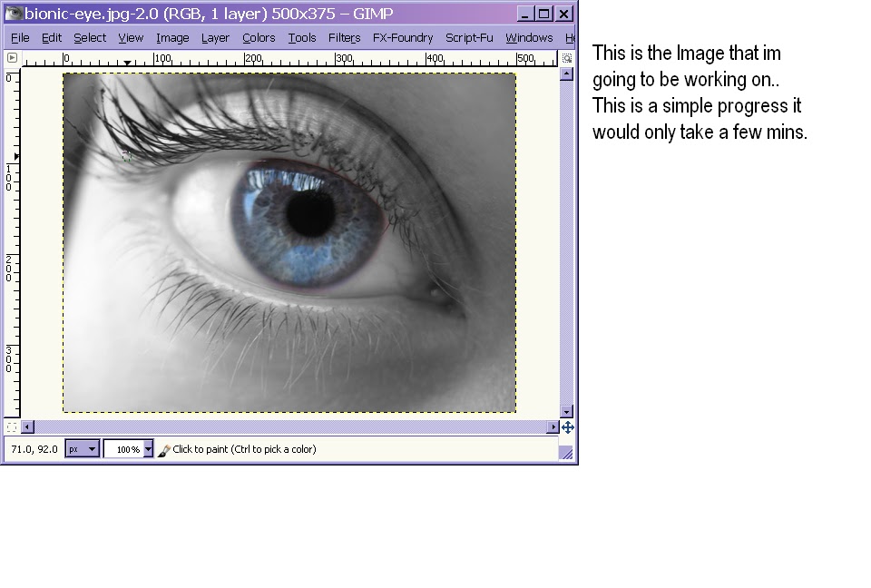Open the Filters menu
Image resolution: width=871 pixels, height=588 pixels.
tap(345, 37)
